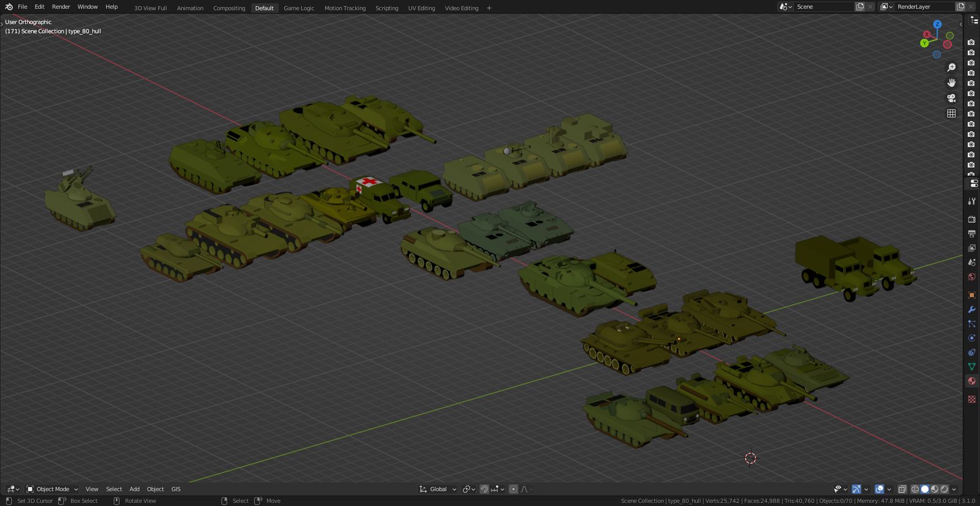This screenshot has height=506, width=980.
Task: Open the Tool properties tab
Action: click(x=971, y=201)
